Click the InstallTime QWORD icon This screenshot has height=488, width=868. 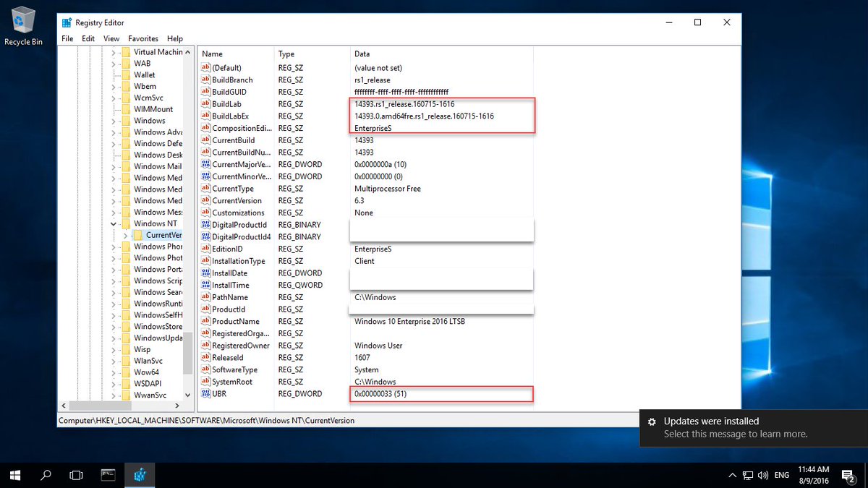(205, 285)
